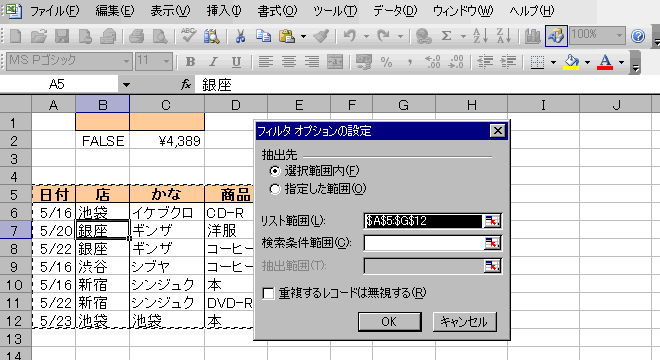Open the MS Pゴシック font dropdown
Viewport: 660px width, 360px height.
click(x=126, y=62)
